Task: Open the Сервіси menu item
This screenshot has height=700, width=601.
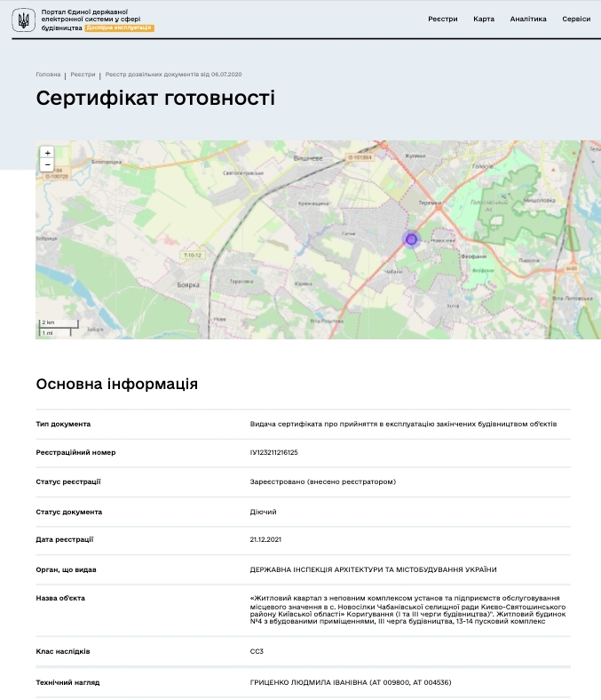Action: coord(576,20)
